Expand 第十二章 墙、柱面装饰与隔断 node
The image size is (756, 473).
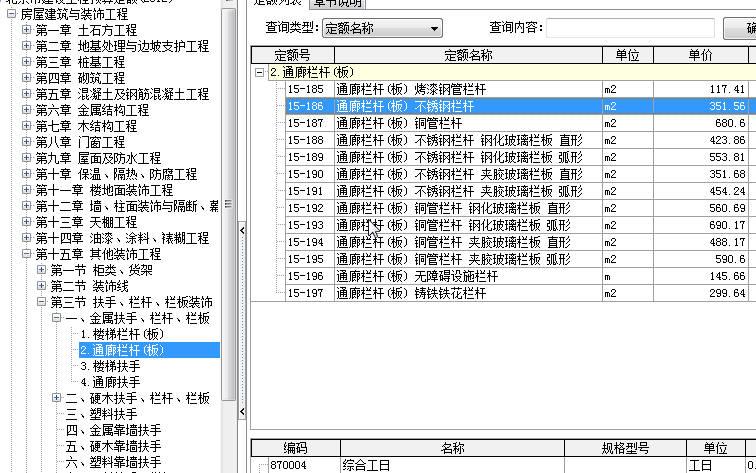[x=27, y=206]
